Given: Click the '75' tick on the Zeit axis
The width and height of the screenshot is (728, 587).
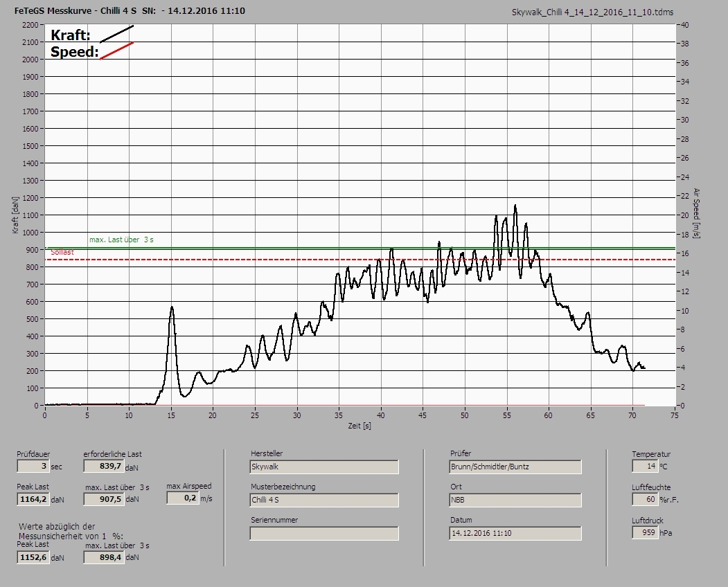Looking at the screenshot, I should [675, 415].
